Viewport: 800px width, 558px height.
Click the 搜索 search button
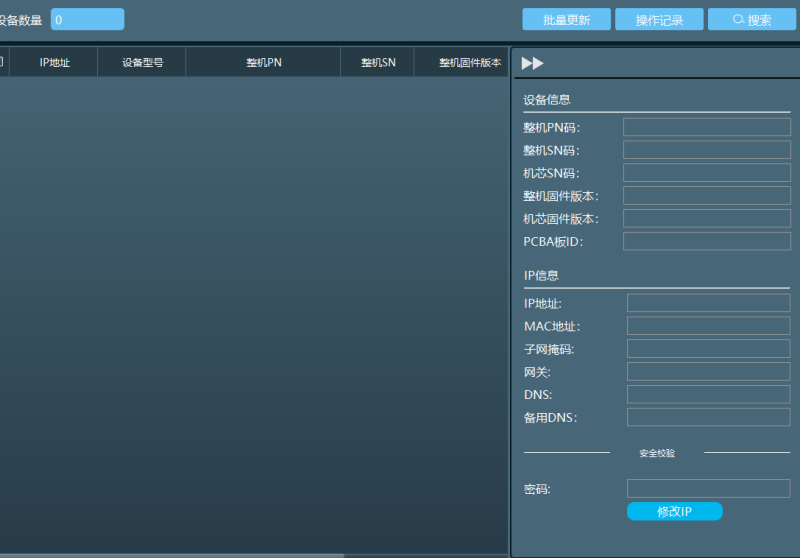tap(752, 20)
